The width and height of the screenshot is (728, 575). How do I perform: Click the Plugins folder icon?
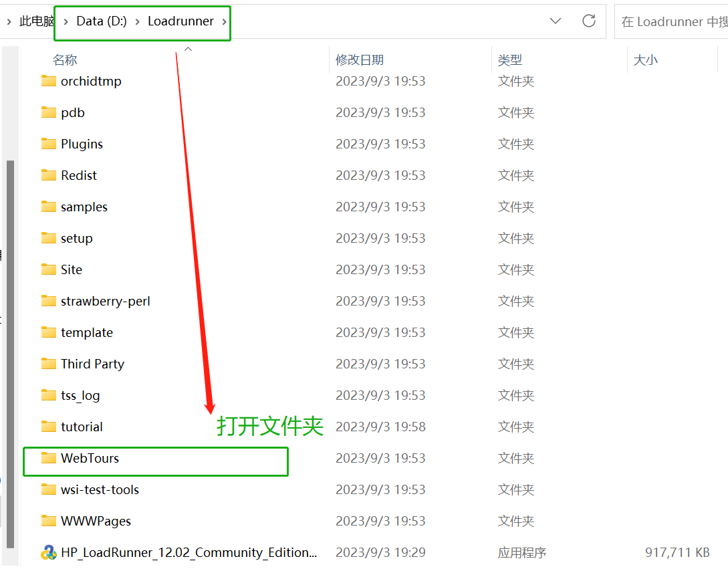coord(48,144)
